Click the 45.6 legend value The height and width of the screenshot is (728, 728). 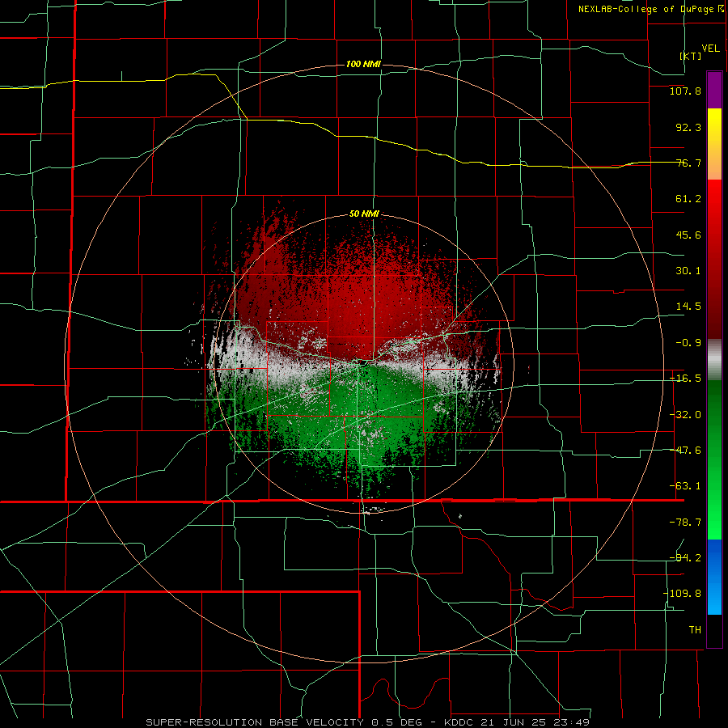click(688, 235)
